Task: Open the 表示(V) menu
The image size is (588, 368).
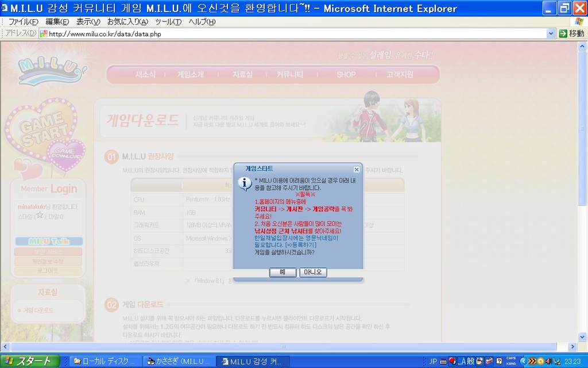Action: coord(88,22)
